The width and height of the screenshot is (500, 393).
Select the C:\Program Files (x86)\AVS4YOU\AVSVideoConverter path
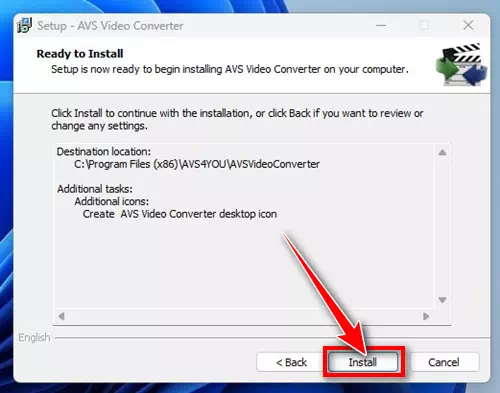click(197, 164)
